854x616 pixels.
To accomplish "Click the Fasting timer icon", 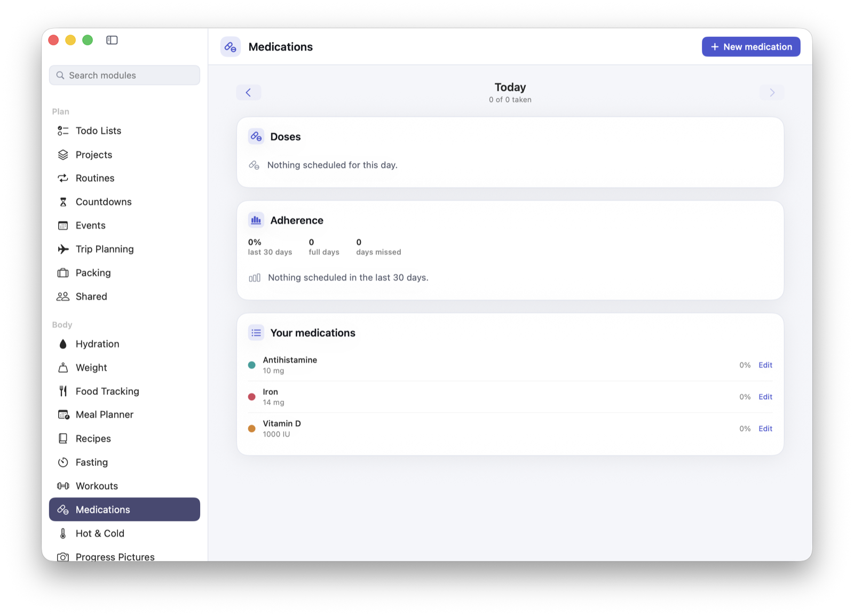I will [63, 462].
